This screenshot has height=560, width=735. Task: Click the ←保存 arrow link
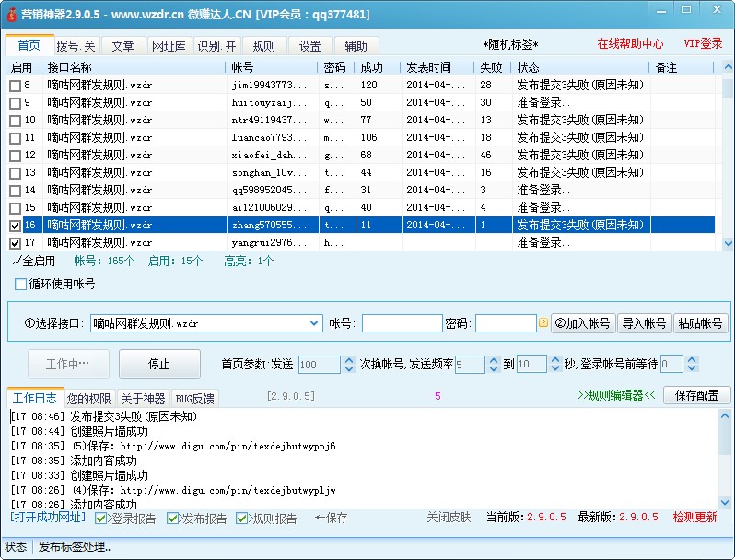[x=332, y=519]
